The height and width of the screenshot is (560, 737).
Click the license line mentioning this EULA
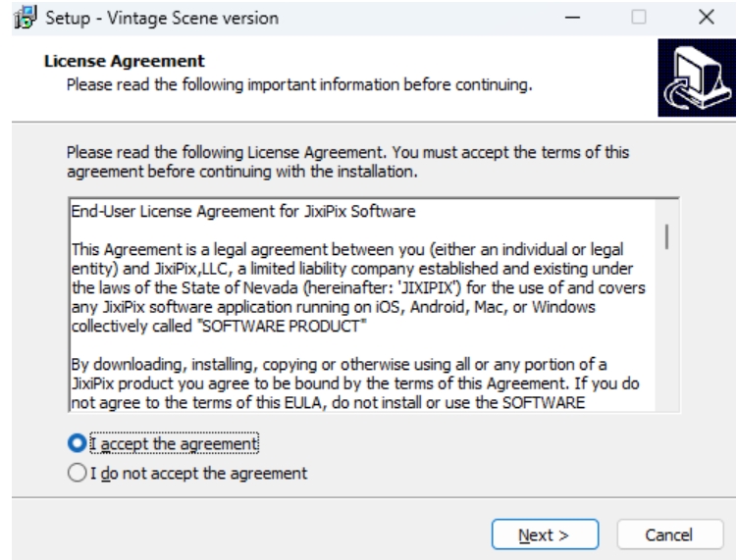pos(328,403)
